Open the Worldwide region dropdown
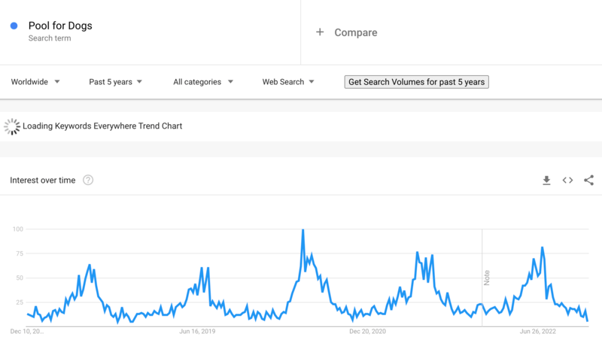Screen dimensions: 602x364 click(x=35, y=82)
